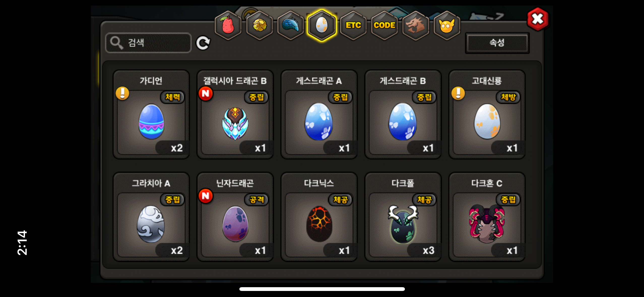
Task: Tap the red N badge on 닌자드래곤
Action: click(206, 196)
